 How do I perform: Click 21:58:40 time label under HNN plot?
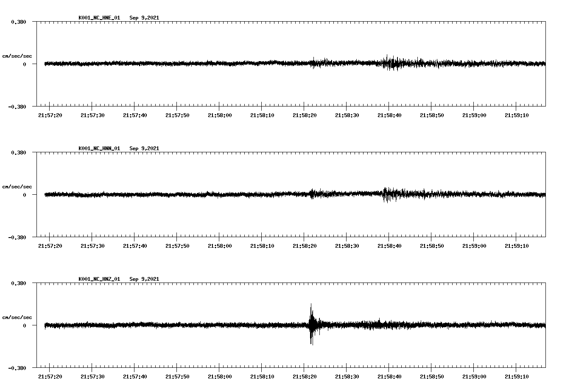click(x=389, y=246)
